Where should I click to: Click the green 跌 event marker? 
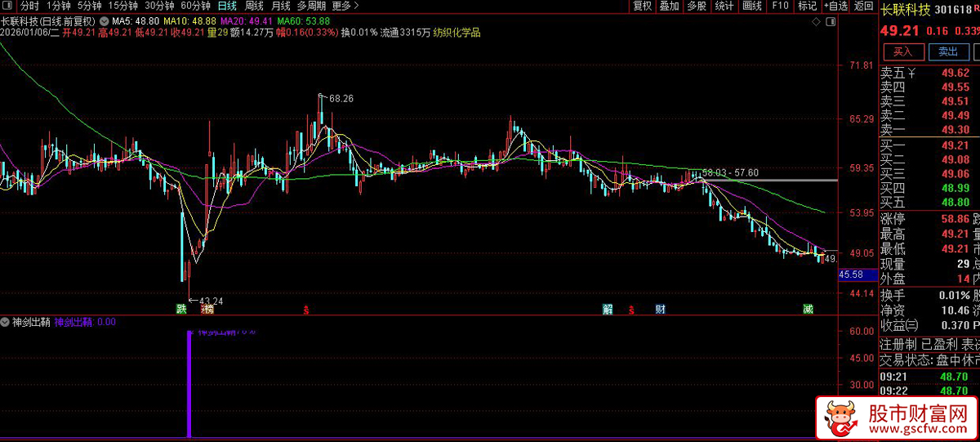180,309
